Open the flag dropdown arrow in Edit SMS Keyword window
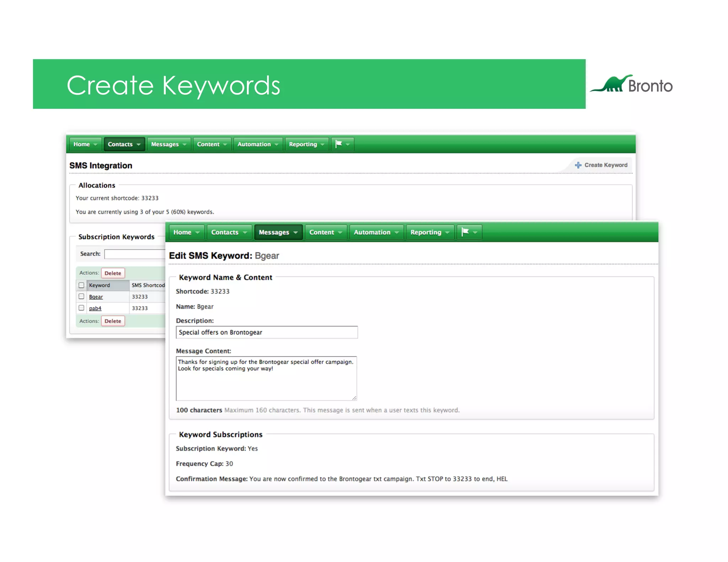 tap(475, 233)
